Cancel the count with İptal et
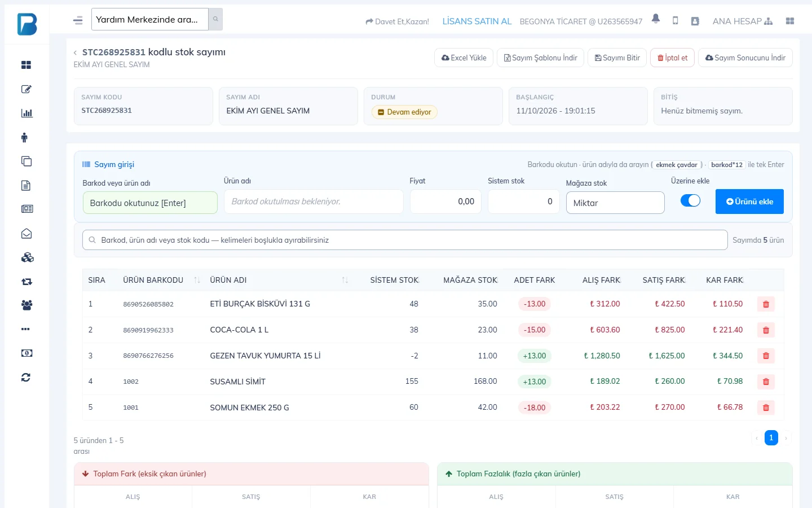 673,58
